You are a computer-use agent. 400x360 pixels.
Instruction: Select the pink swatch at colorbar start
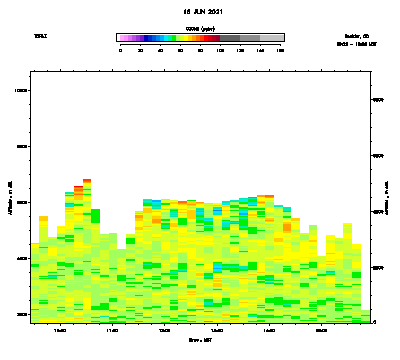(122, 38)
